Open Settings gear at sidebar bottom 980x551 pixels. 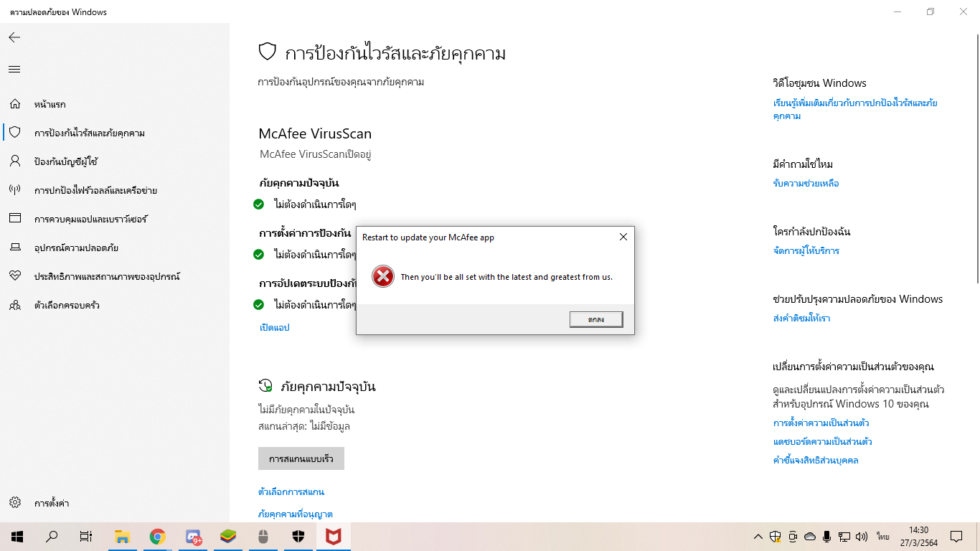pyautogui.click(x=15, y=503)
